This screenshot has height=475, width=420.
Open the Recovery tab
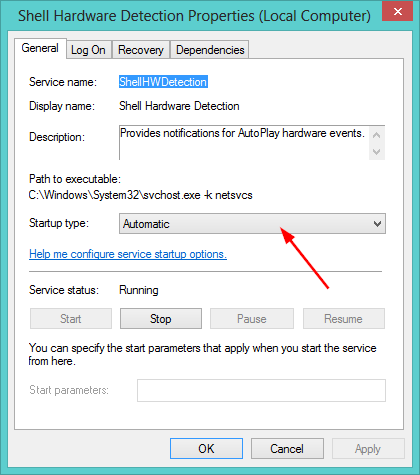click(x=141, y=50)
